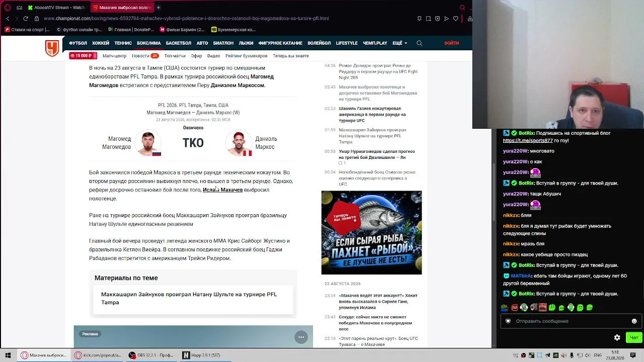This screenshot has width=644, height=362.
Task: Click Ислам Махачев link in article
Action: [223, 190]
